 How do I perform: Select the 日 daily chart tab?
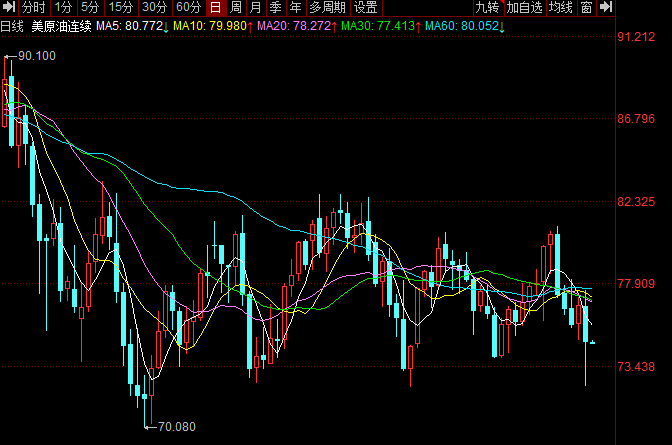[x=215, y=7]
